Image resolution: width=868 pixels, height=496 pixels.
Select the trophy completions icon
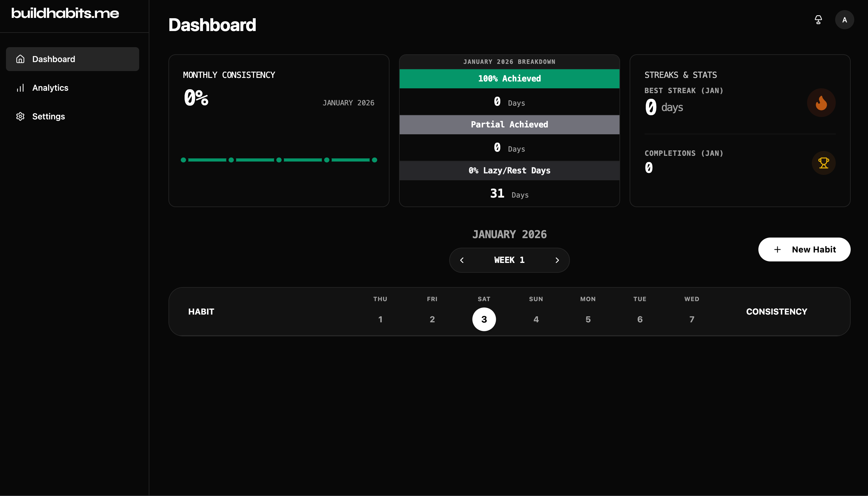click(x=823, y=163)
